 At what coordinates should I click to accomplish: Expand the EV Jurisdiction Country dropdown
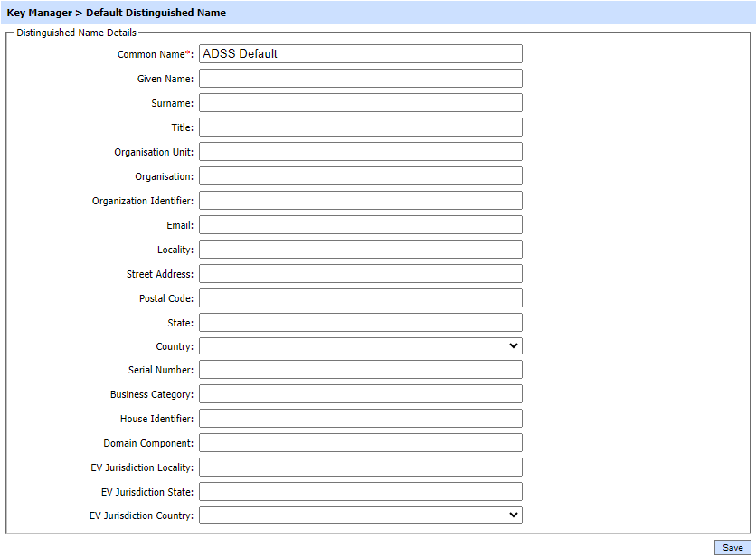[360, 515]
